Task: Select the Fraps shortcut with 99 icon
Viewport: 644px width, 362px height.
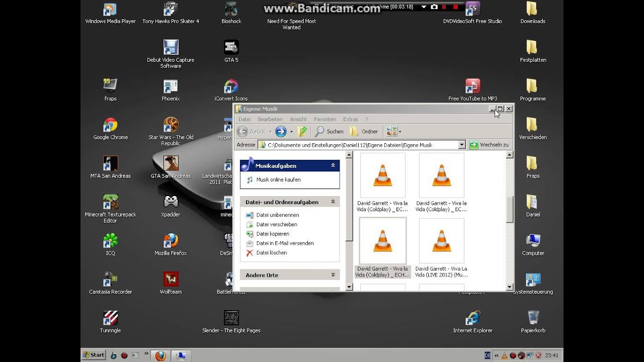Action: point(110,90)
